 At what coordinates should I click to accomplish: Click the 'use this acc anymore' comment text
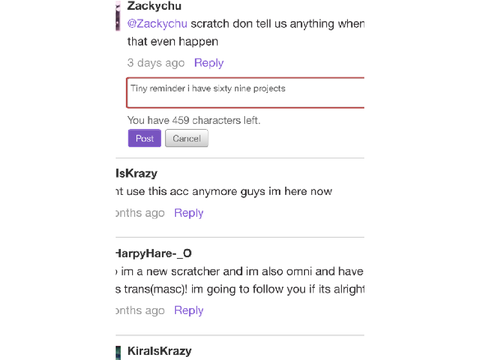[224, 191]
